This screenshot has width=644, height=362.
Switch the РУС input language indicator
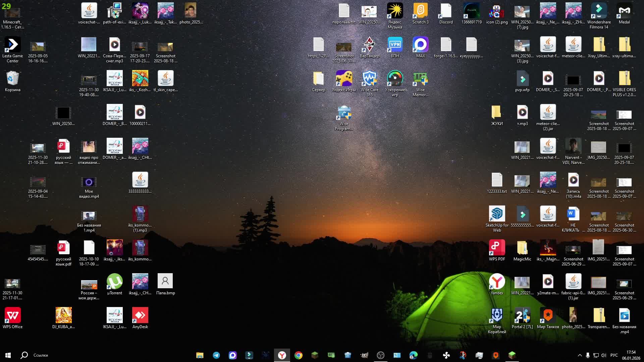(614, 355)
